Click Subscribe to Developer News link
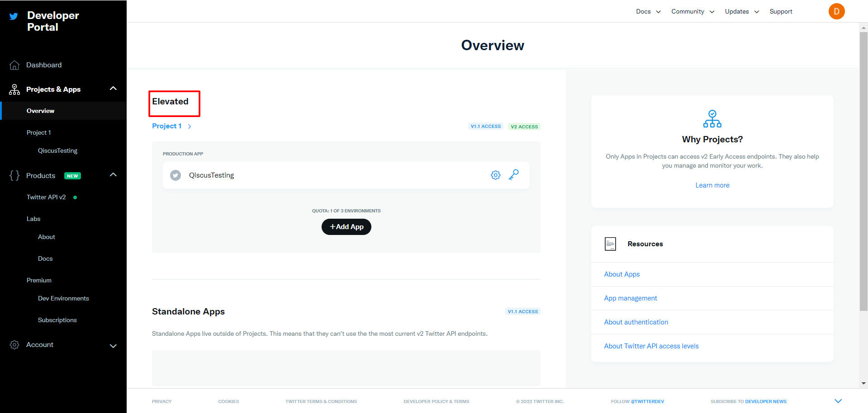This screenshot has height=413, width=868. (x=749, y=401)
